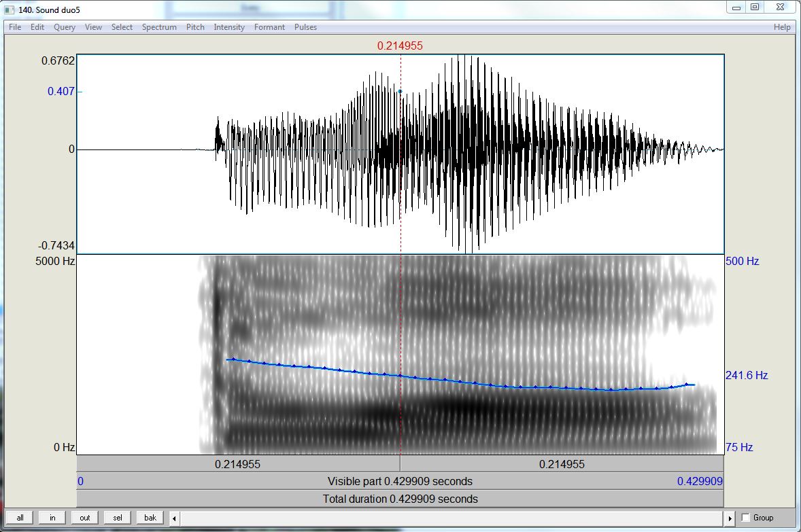
Task: Click the right 0.214955 playback segment bar
Action: click(562, 464)
